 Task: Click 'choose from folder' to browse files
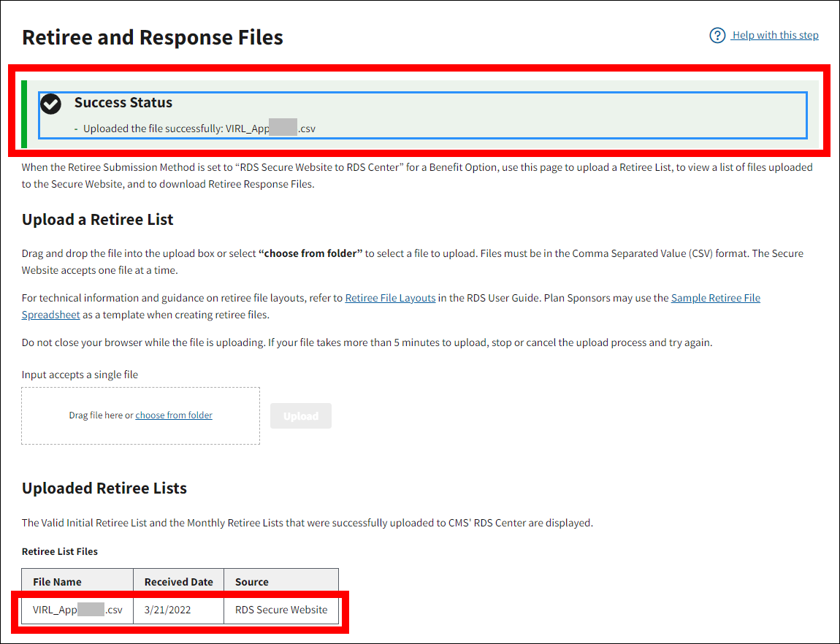[174, 415]
